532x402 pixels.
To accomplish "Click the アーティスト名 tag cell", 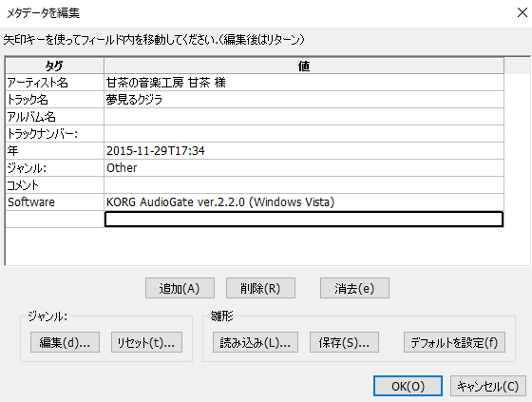I will point(55,83).
